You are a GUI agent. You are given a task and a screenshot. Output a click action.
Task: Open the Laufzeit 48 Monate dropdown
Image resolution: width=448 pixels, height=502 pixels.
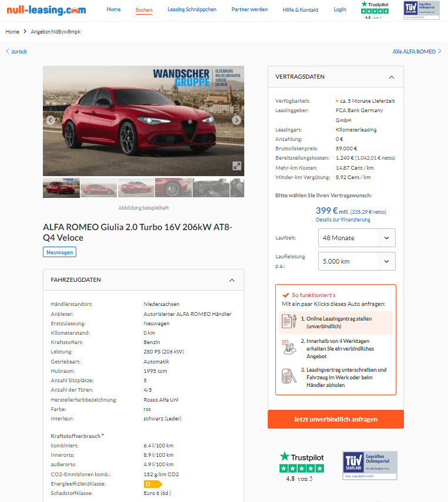357,238
